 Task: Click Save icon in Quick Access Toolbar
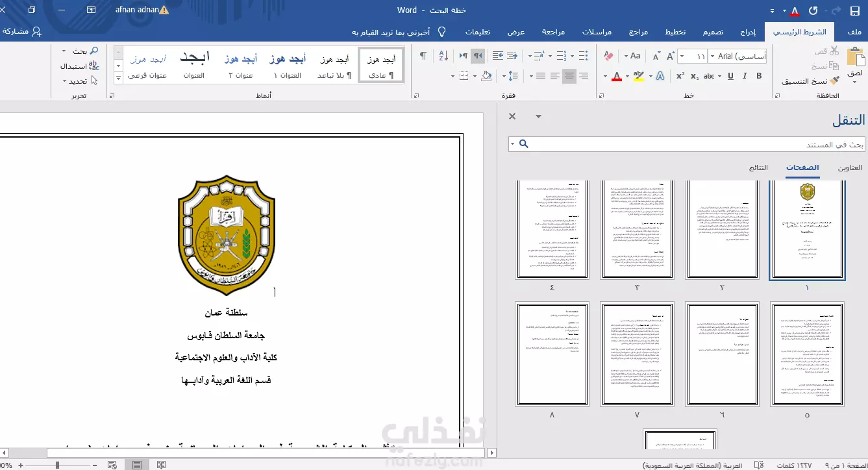854,10
